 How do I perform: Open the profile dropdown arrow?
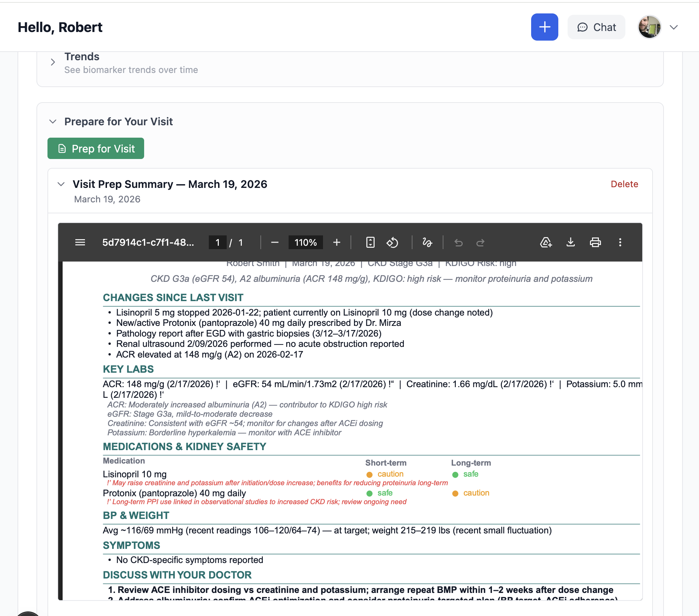tap(674, 27)
